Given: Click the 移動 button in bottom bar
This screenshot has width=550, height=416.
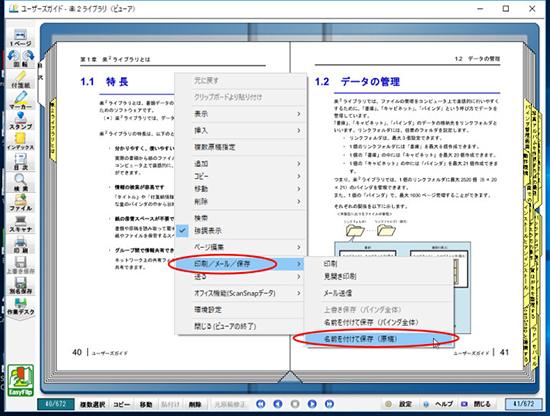Looking at the screenshot, I should (146, 404).
